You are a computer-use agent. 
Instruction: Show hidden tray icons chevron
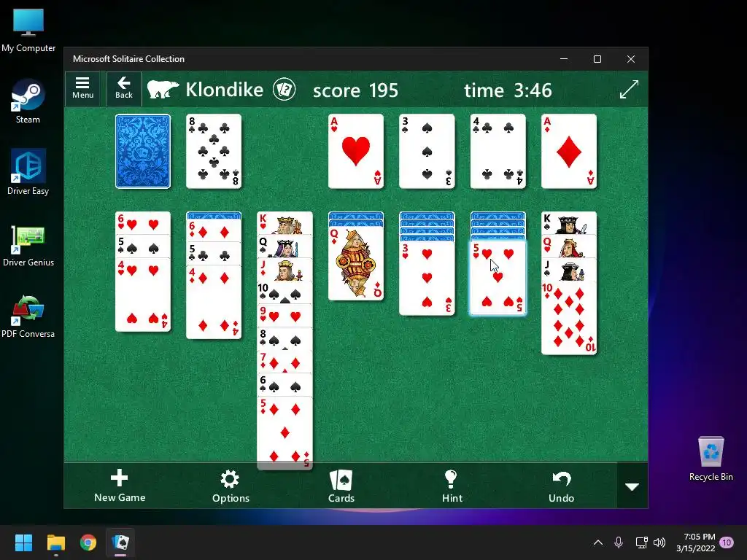click(x=598, y=542)
